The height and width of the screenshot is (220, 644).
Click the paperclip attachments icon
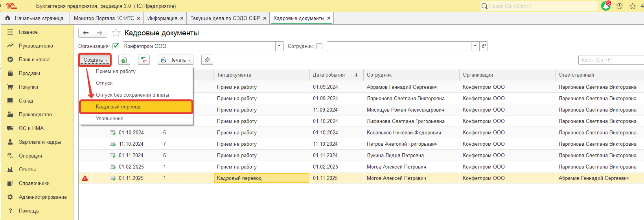click(x=207, y=60)
